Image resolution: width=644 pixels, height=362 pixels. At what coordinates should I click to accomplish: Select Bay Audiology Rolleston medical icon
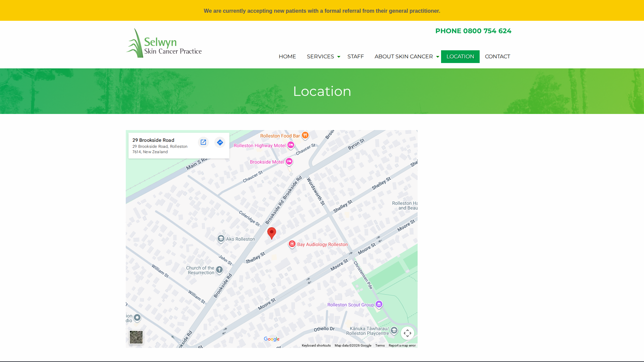click(x=292, y=244)
